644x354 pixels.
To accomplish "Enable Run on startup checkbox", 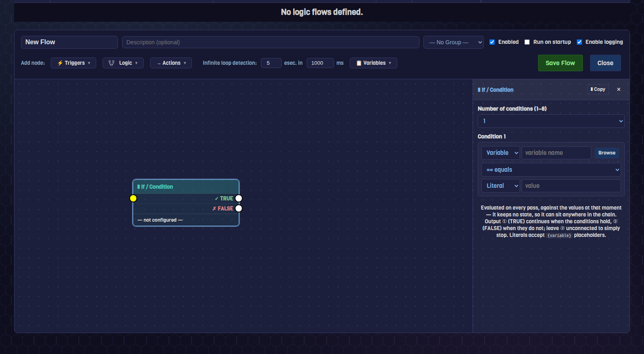I will (527, 42).
